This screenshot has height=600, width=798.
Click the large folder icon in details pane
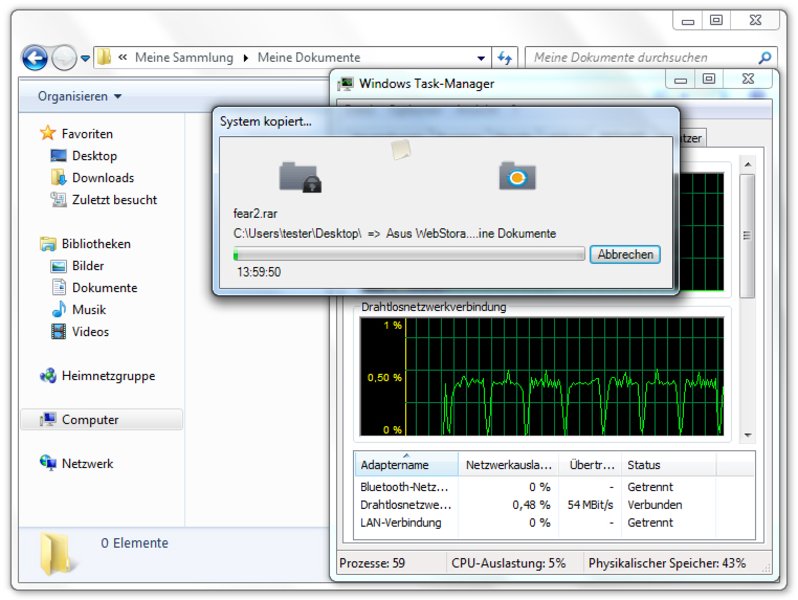pos(59,553)
